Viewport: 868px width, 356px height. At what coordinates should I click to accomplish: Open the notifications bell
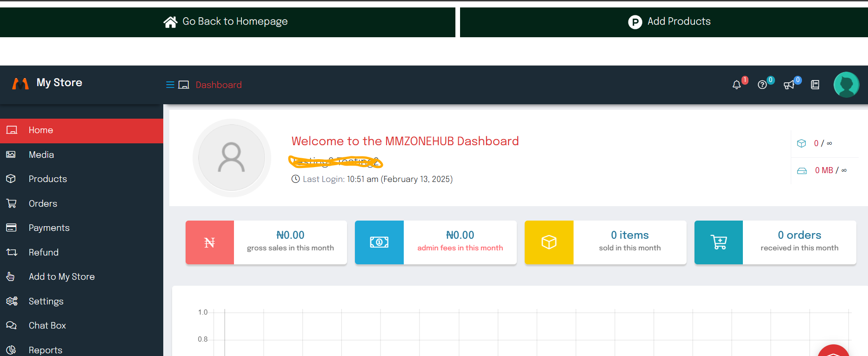tap(736, 85)
